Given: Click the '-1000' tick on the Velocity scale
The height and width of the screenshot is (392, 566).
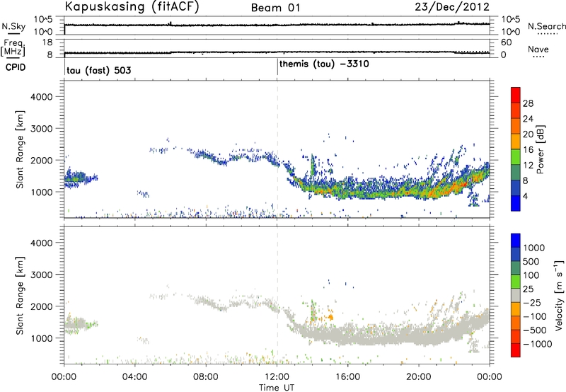Looking at the screenshot, I should [x=538, y=344].
